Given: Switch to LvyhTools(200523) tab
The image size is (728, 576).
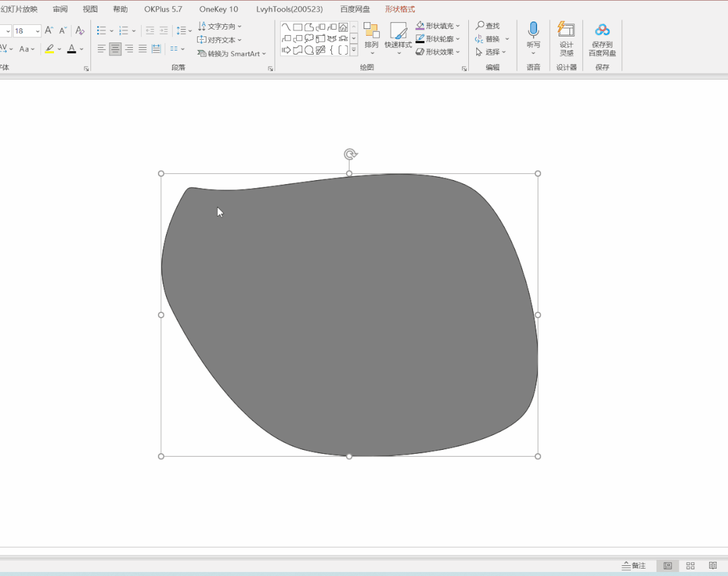Looking at the screenshot, I should (x=289, y=9).
